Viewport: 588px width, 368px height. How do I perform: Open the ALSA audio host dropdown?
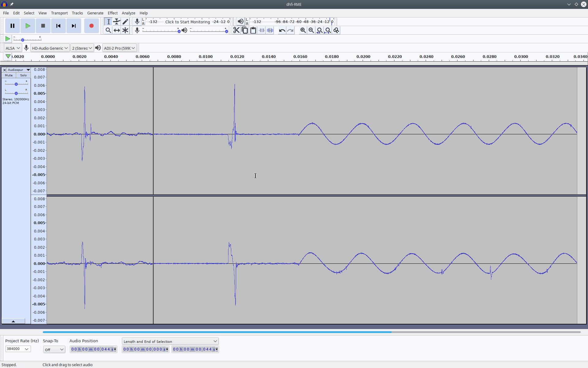(x=13, y=48)
